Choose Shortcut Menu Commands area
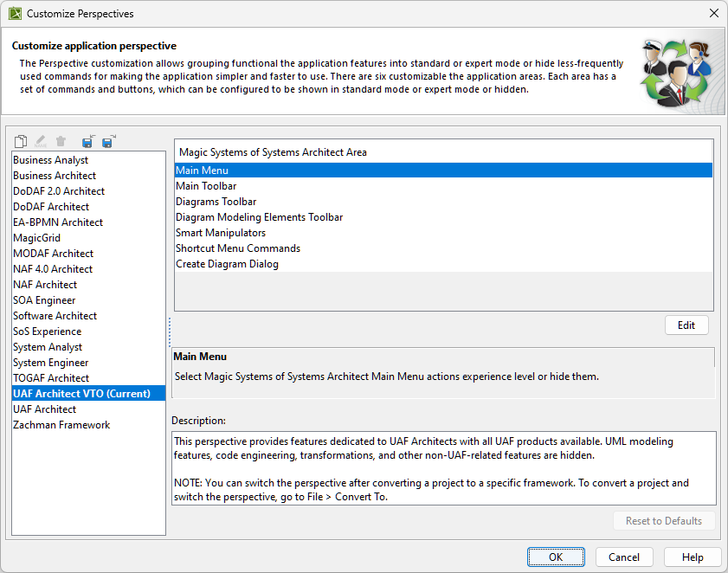This screenshot has width=728, height=573. 443,248
